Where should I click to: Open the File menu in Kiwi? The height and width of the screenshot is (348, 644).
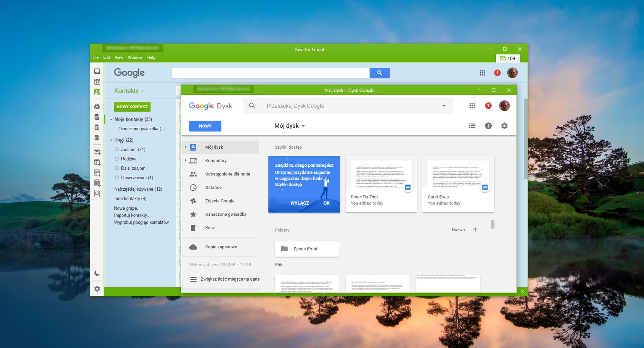coord(95,57)
